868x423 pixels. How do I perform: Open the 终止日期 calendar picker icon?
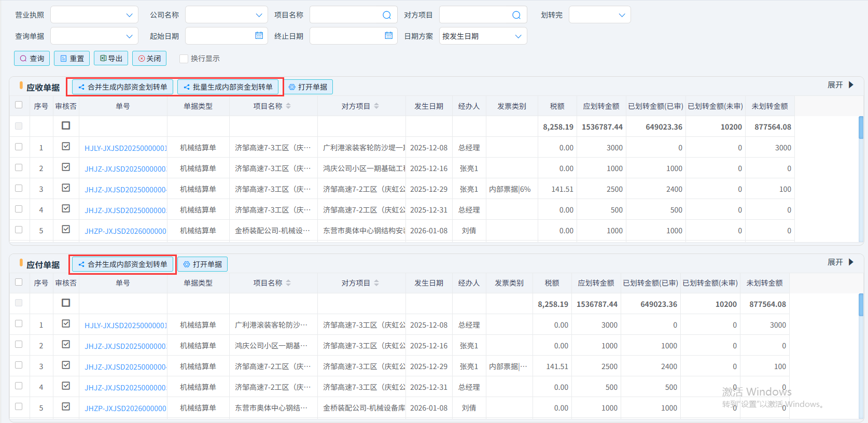pyautogui.click(x=389, y=36)
